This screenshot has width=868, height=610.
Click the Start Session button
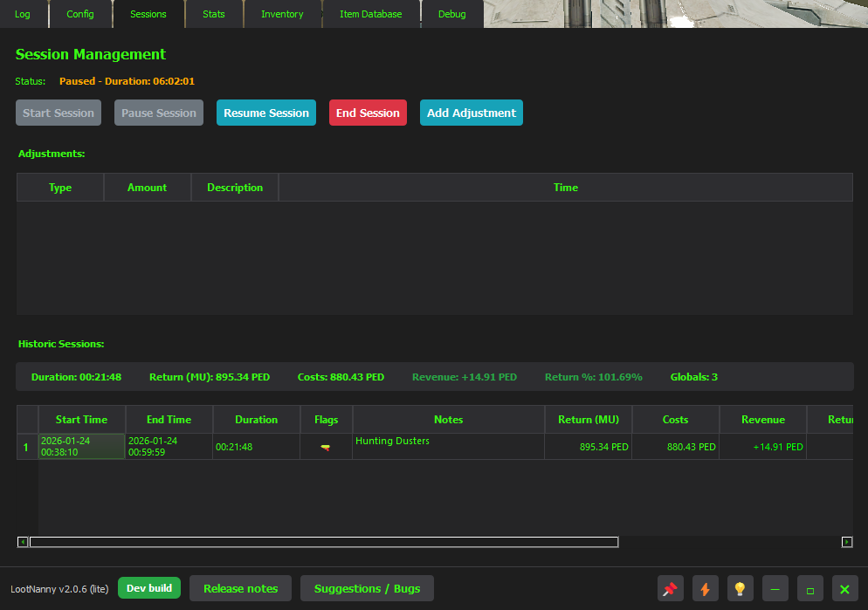pyautogui.click(x=59, y=113)
